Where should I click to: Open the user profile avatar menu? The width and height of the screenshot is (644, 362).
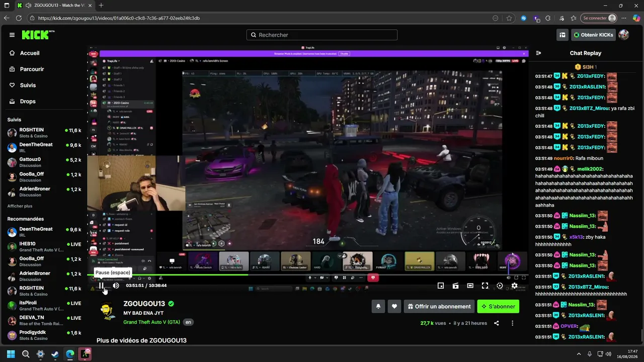pos(624,35)
